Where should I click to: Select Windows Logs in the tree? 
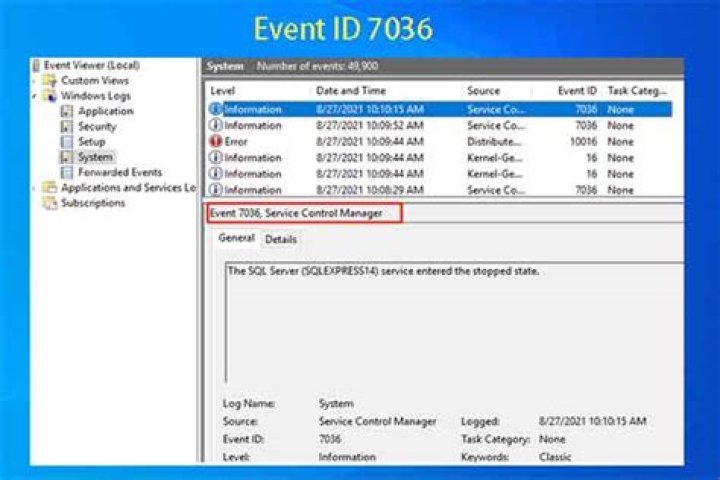click(96, 96)
